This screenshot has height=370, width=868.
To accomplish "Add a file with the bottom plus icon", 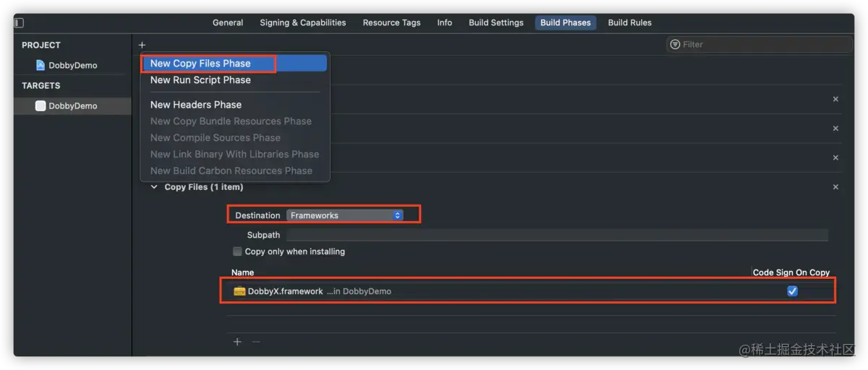I will [237, 342].
